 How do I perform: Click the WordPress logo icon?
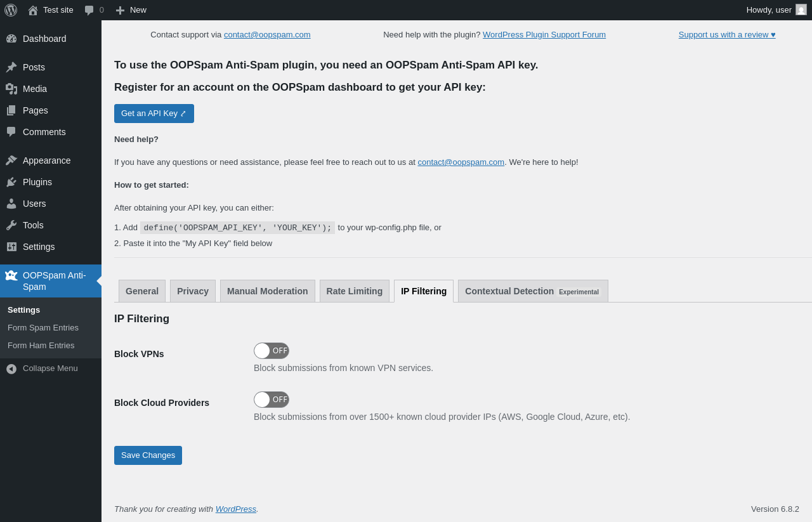coord(11,10)
